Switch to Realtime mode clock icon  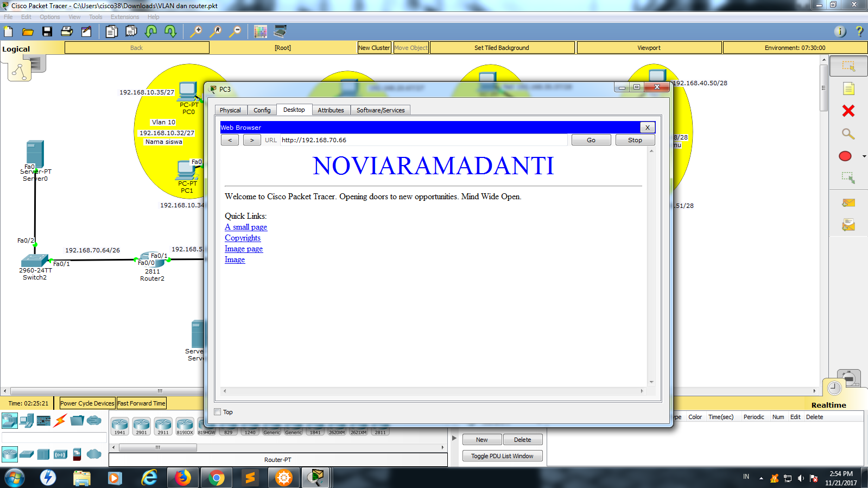coord(834,388)
